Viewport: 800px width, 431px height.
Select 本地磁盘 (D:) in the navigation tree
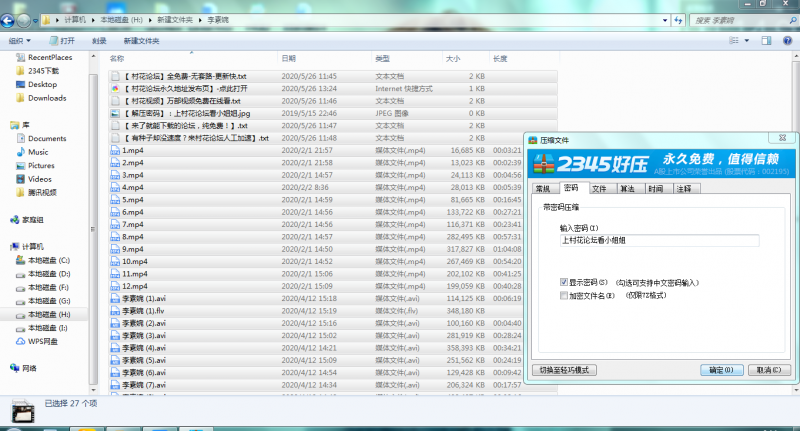(x=49, y=273)
